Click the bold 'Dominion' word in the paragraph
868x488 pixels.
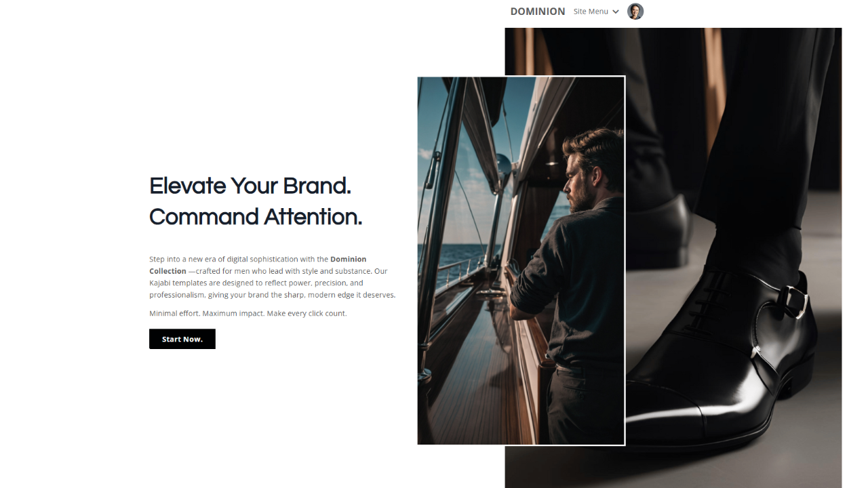point(349,259)
